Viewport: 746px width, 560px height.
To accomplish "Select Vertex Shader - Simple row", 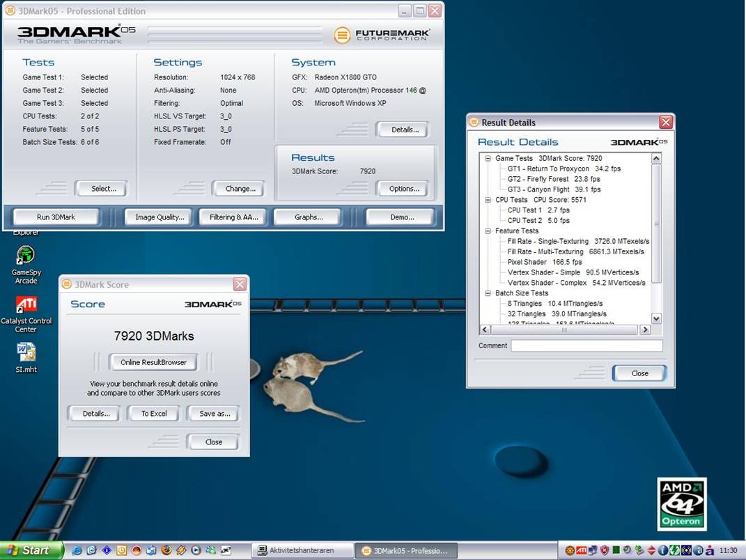I will tap(573, 272).
